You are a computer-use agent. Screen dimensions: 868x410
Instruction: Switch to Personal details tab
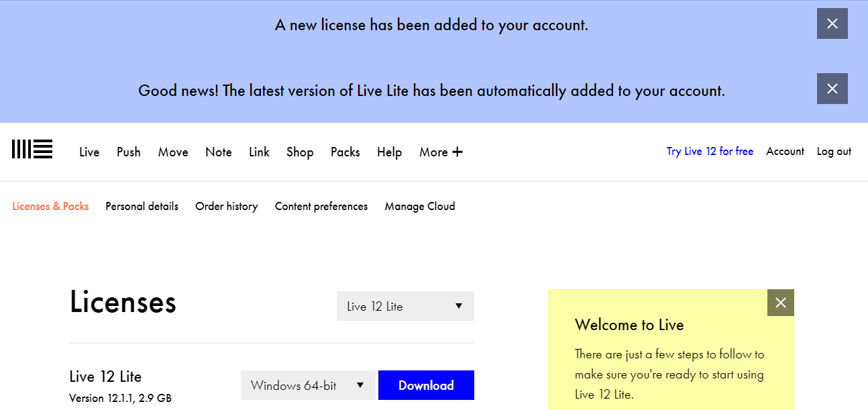tap(142, 206)
